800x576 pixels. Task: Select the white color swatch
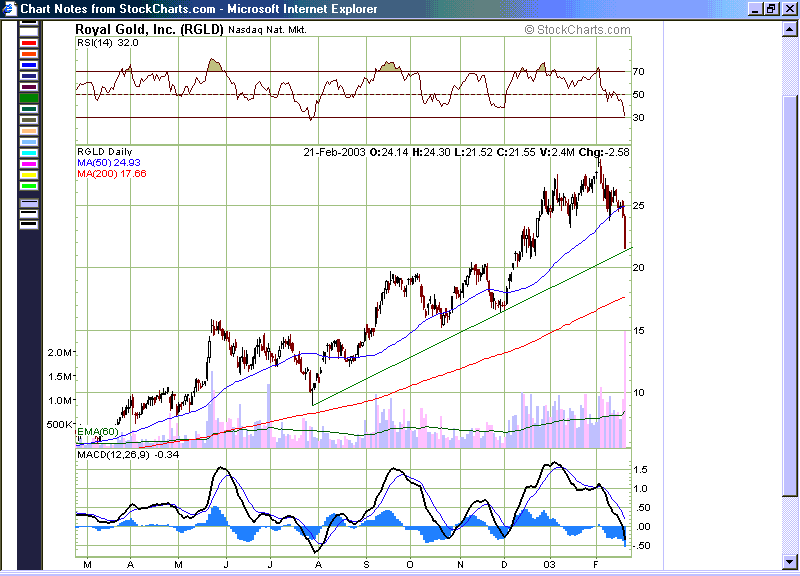pyautogui.click(x=29, y=32)
